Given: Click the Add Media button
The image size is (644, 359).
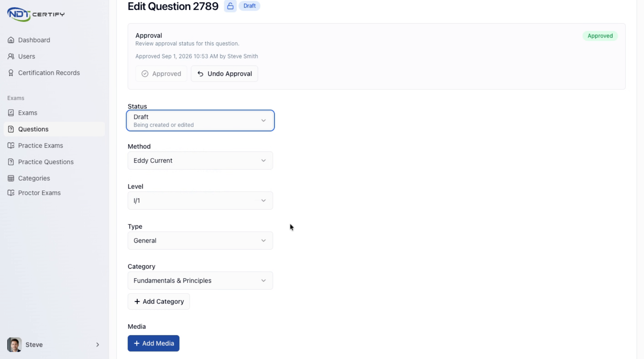Looking at the screenshot, I should (153, 343).
